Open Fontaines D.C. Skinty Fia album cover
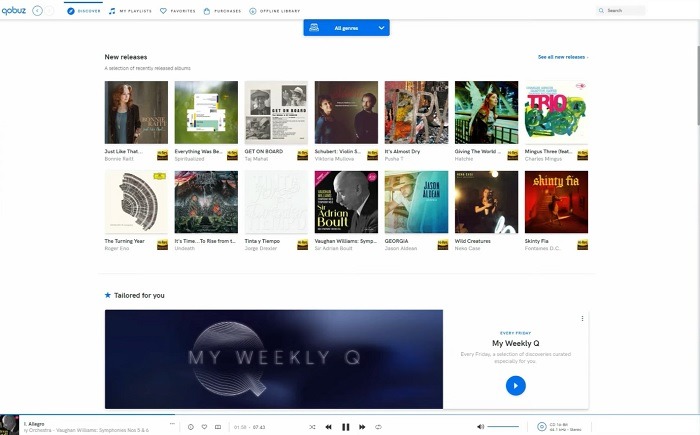This screenshot has width=700, height=435. (556, 202)
